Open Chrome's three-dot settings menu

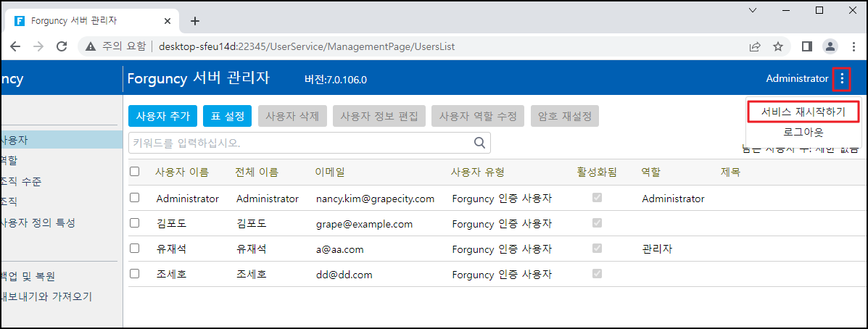[852, 46]
